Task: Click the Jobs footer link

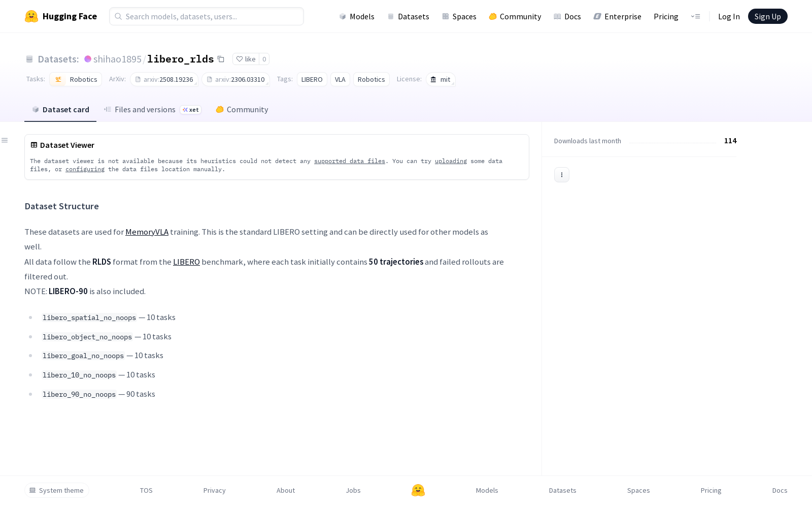Action: click(x=353, y=490)
